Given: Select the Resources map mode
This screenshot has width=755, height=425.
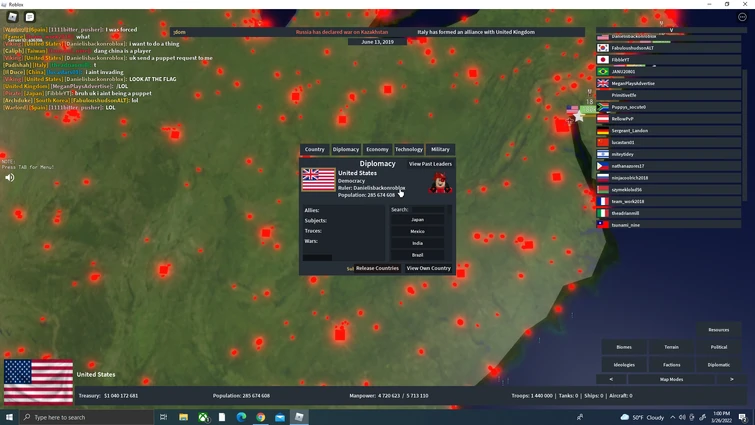Looking at the screenshot, I should click(718, 330).
